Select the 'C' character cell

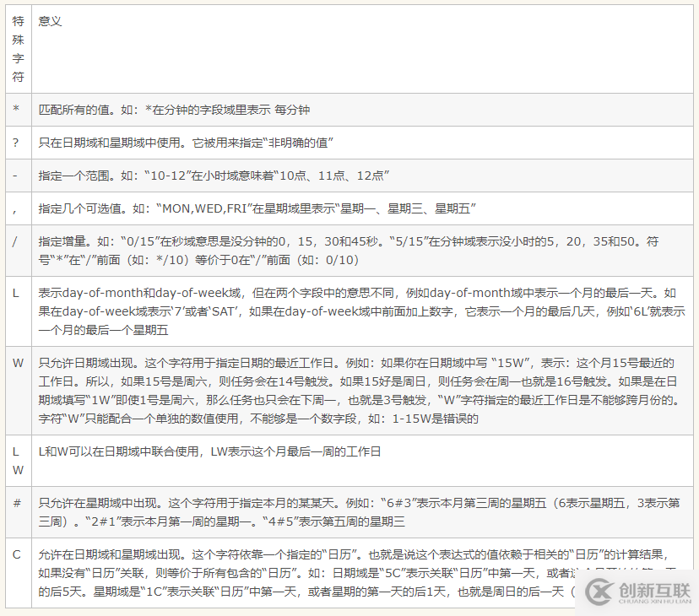click(x=19, y=573)
